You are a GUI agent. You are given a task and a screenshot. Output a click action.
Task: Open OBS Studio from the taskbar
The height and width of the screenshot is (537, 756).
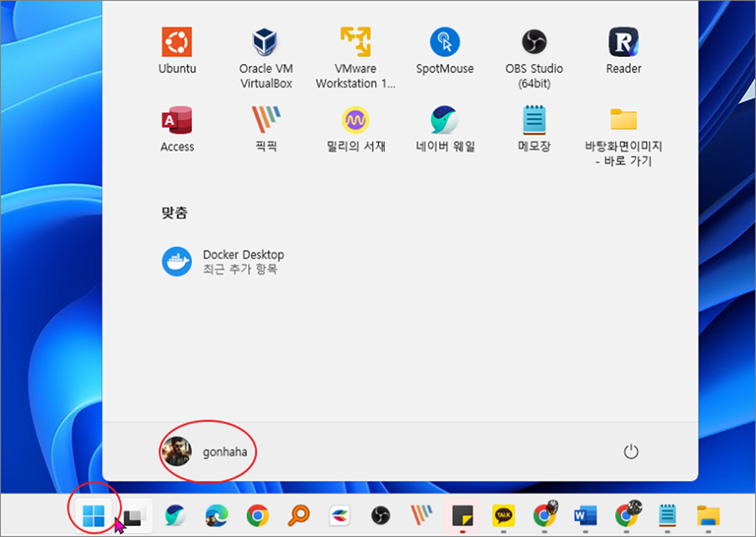380,516
